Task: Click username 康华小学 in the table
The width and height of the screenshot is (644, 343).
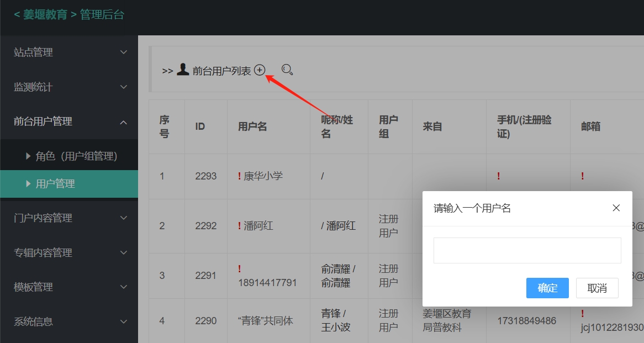Action: [263, 176]
